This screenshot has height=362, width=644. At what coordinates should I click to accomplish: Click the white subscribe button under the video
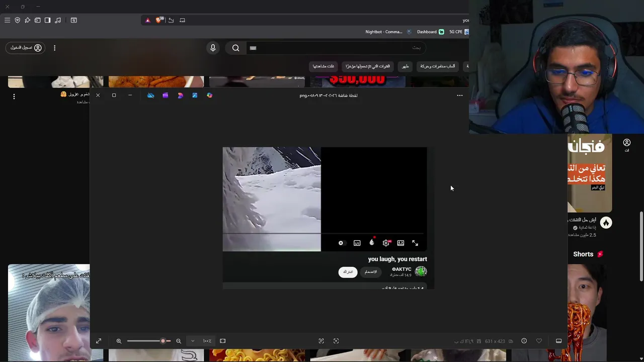348,272
